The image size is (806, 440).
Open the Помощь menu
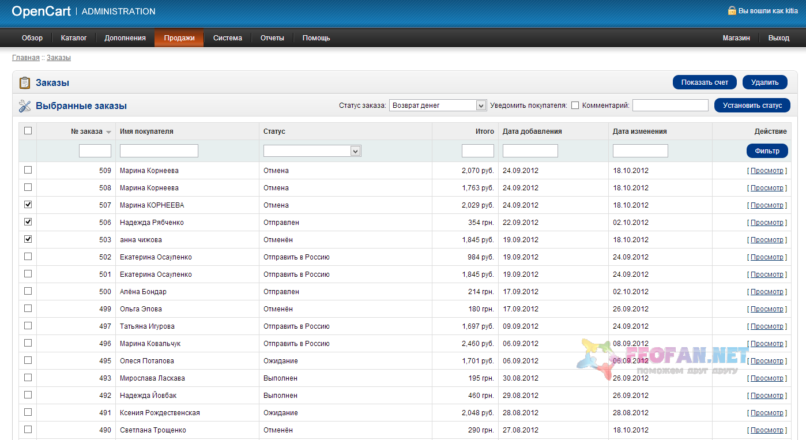tap(316, 38)
